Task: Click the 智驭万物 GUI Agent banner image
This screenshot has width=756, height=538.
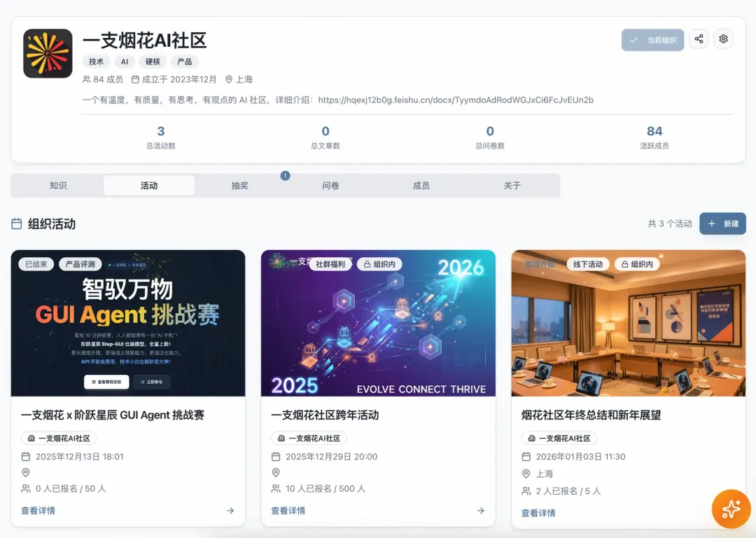Action: (x=128, y=323)
